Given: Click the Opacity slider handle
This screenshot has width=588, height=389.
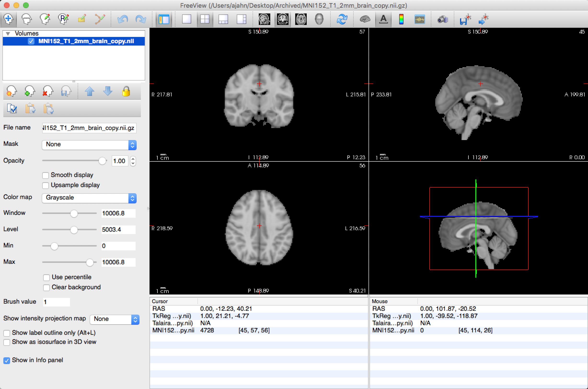Looking at the screenshot, I should click(102, 161).
